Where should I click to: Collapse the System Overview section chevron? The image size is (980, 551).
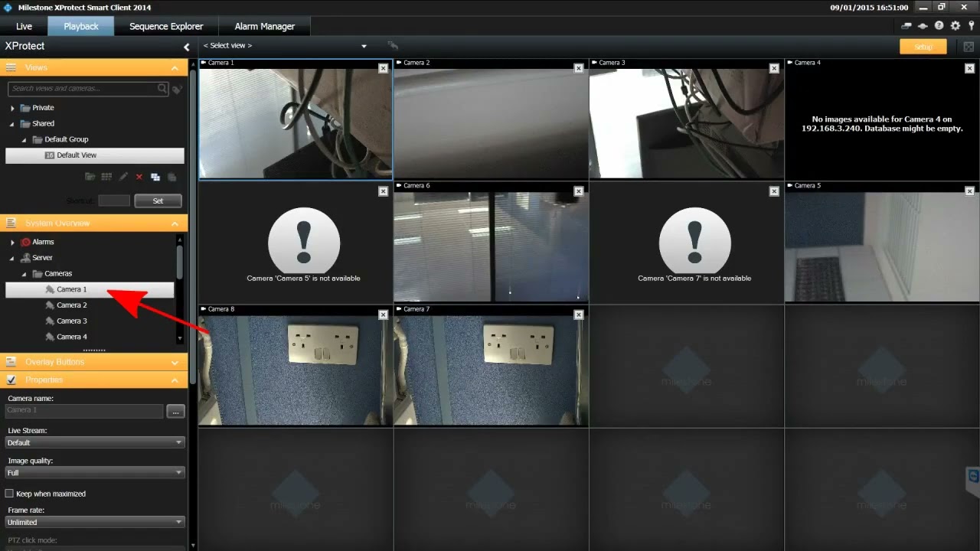point(175,223)
